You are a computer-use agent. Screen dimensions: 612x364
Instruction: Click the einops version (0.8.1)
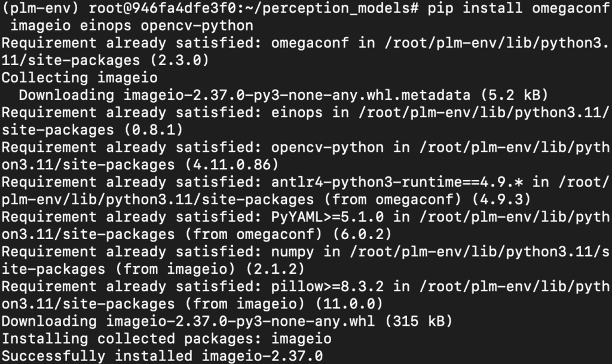click(x=154, y=130)
